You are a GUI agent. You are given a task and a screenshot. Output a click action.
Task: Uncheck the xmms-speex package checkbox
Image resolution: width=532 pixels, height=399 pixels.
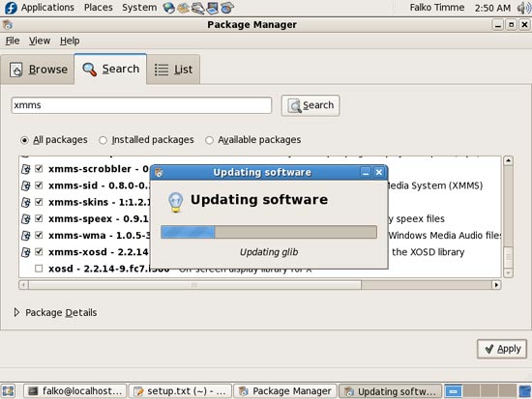39,218
